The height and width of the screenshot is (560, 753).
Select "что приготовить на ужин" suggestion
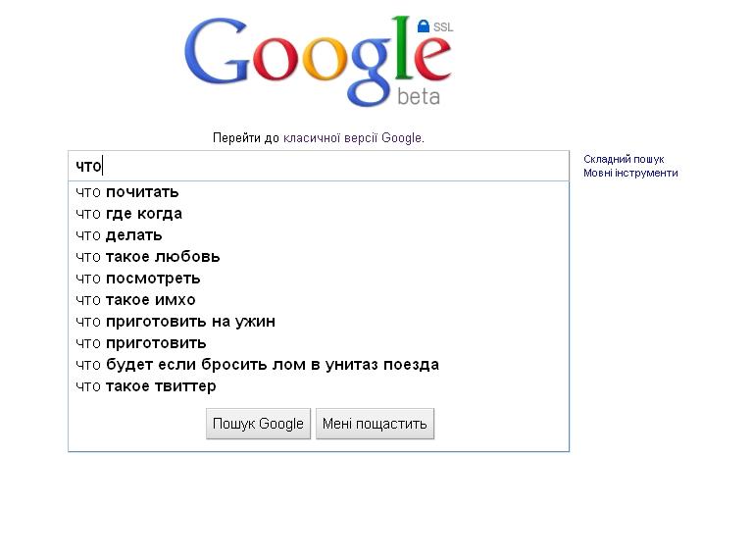(176, 322)
